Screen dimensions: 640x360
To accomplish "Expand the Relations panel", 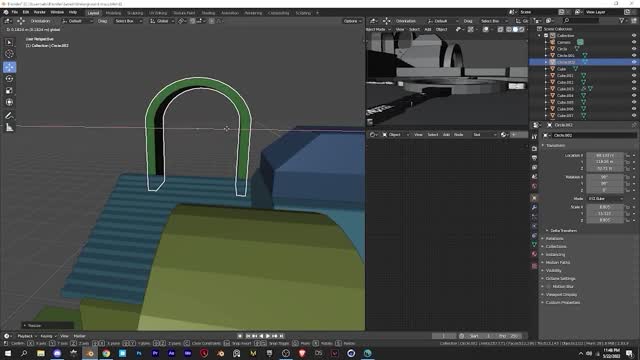I will pos(554,238).
